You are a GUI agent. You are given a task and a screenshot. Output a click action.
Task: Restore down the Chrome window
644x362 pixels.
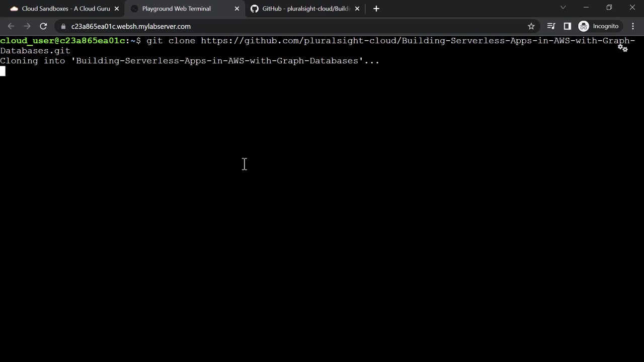pyautogui.click(x=609, y=8)
